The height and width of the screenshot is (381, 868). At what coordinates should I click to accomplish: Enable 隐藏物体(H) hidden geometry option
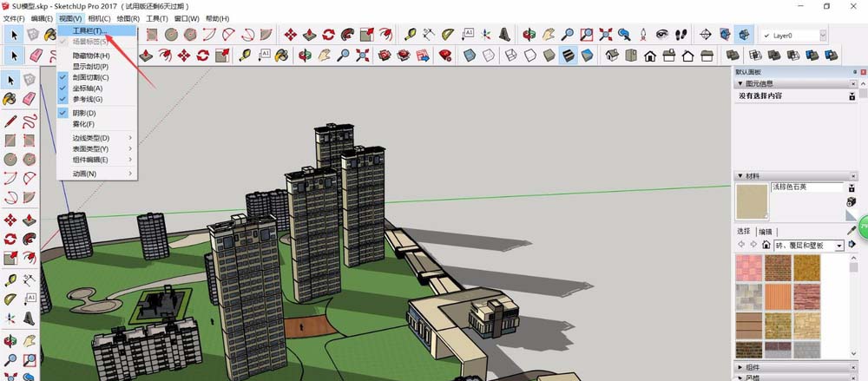pos(97,56)
